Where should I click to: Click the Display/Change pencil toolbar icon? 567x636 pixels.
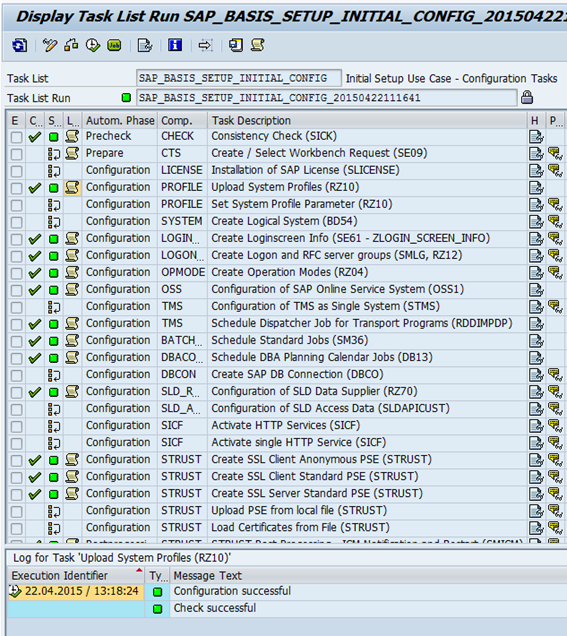[50, 45]
